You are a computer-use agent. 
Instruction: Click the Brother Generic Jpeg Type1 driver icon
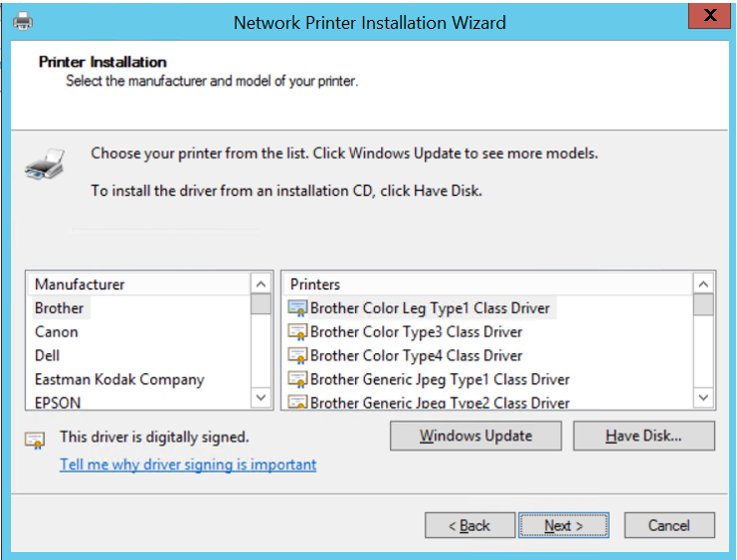pyautogui.click(x=297, y=380)
